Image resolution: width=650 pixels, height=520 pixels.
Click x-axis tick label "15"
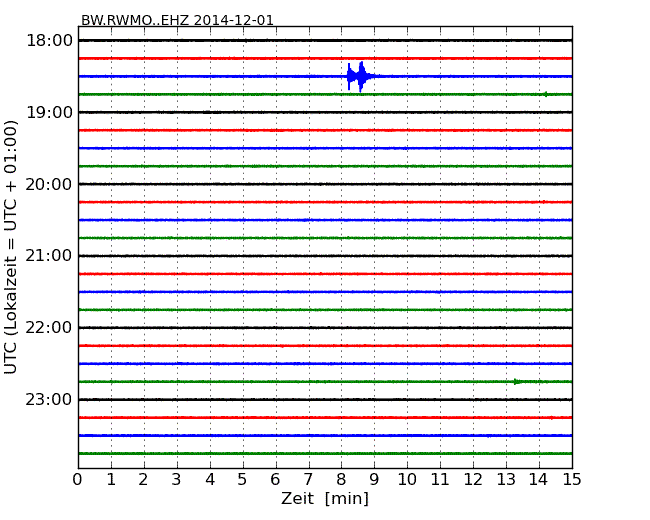572,480
